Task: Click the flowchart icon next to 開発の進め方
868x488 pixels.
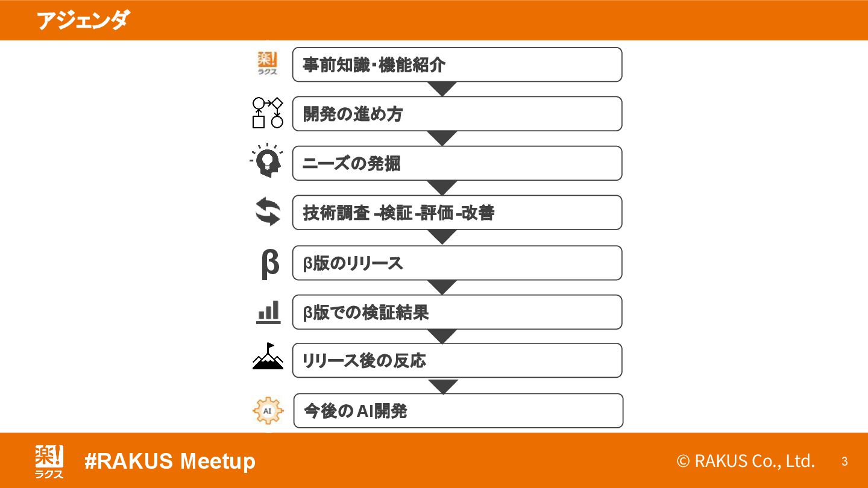Action: tap(268, 113)
